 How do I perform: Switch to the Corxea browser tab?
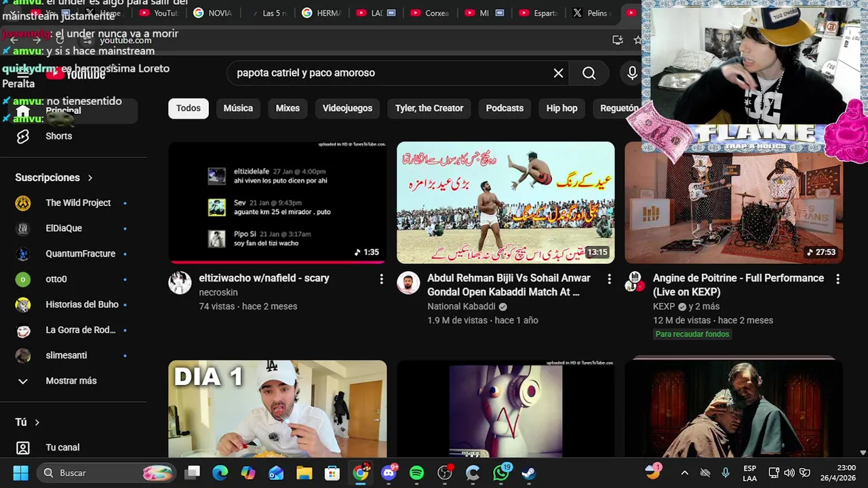[430, 13]
